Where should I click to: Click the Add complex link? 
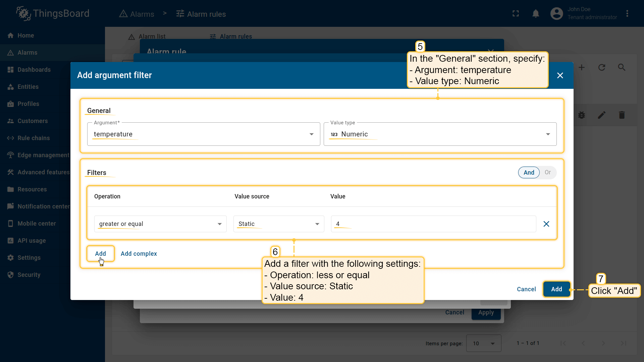click(139, 254)
